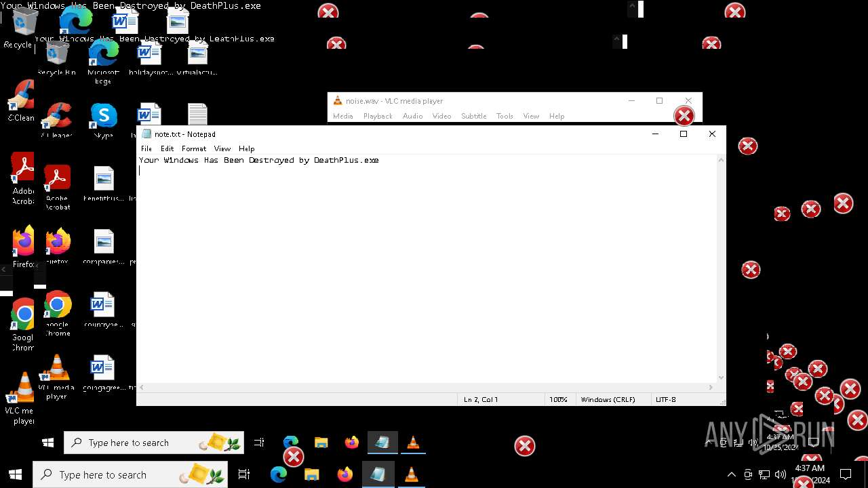
Task: Click the notepad icon in the note.txt title bar
Action: [x=146, y=134]
